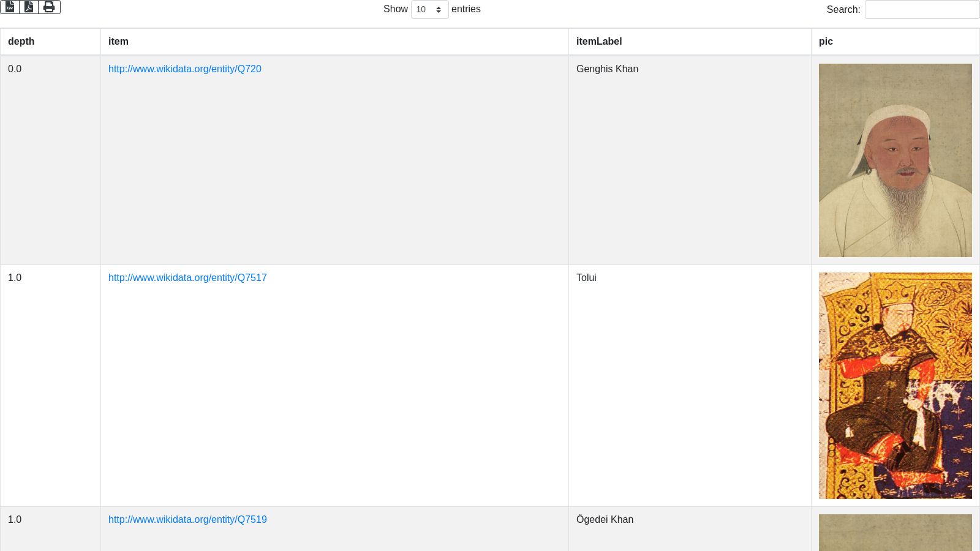980x551 pixels.
Task: Select the Ögedei Khan label cell
Action: tap(605, 520)
